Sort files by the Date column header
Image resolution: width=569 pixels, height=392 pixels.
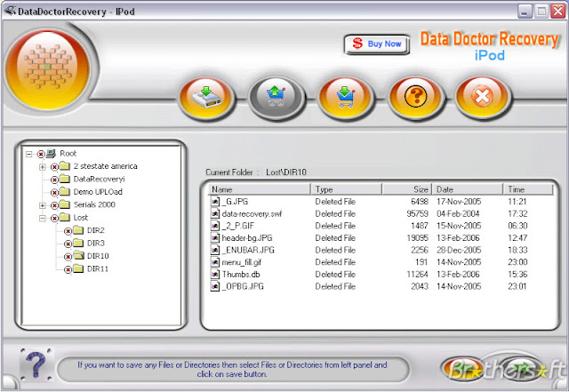point(468,189)
